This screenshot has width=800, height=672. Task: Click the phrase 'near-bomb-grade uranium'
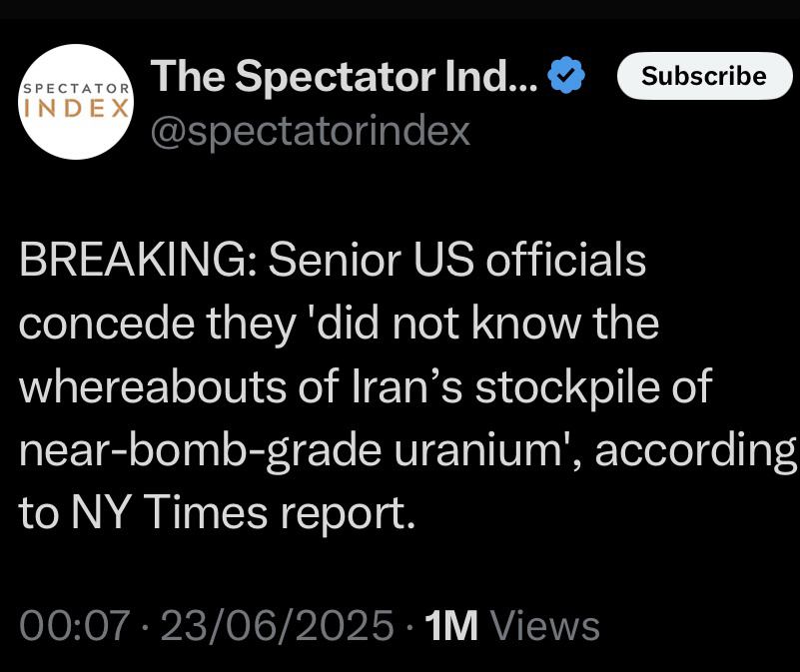click(x=300, y=450)
